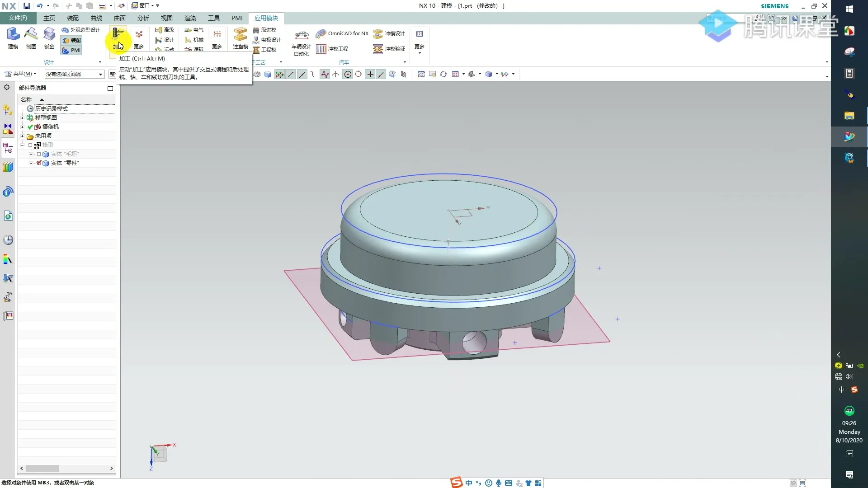Image resolution: width=868 pixels, height=488 pixels.
Task: Click the 电极设计 electrode design button
Action: pyautogui.click(x=267, y=40)
